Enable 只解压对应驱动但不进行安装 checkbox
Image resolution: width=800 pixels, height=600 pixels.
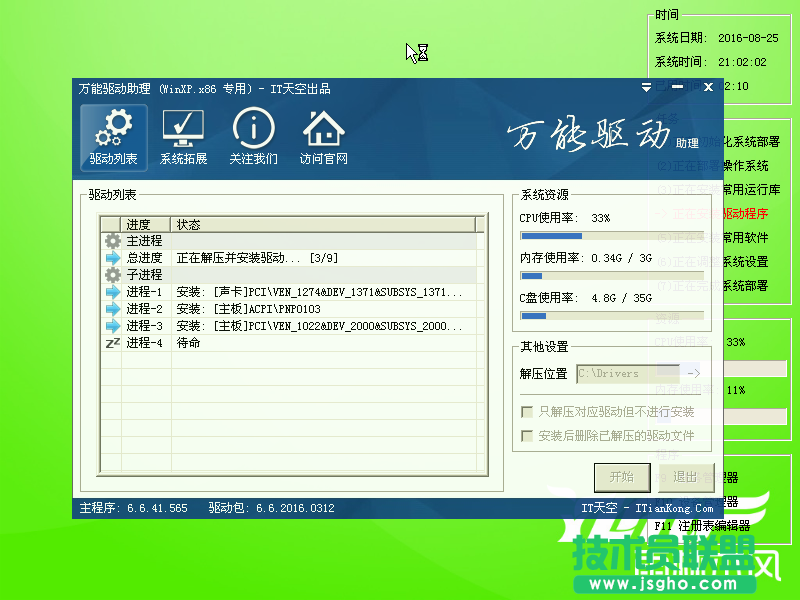pos(527,412)
